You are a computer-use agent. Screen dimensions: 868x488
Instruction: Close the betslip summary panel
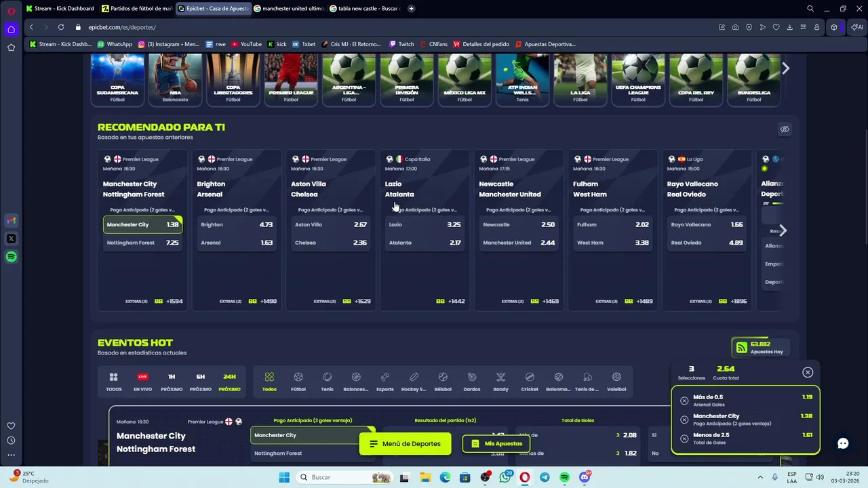pos(808,372)
